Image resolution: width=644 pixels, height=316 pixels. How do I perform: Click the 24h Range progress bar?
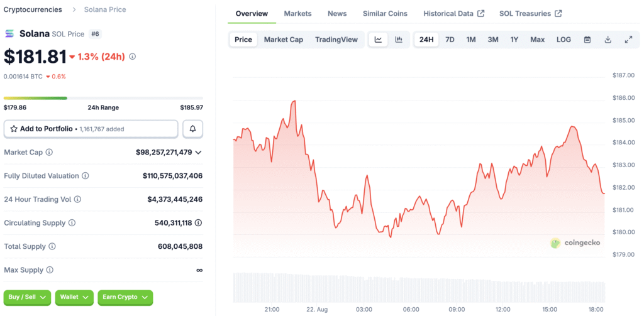(103, 98)
